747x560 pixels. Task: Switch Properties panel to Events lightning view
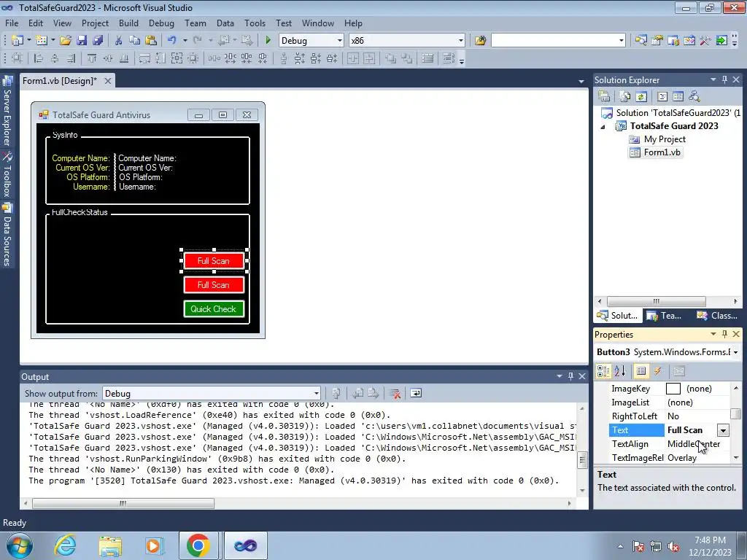click(657, 371)
